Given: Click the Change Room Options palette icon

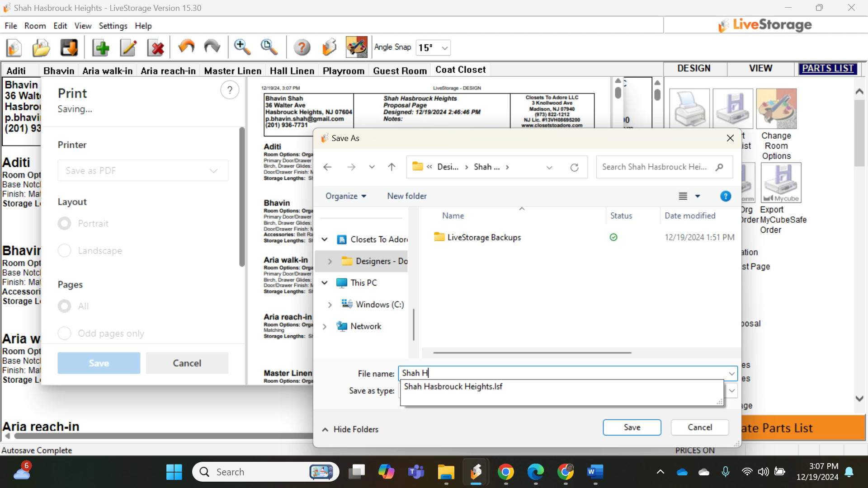Looking at the screenshot, I should click(776, 109).
